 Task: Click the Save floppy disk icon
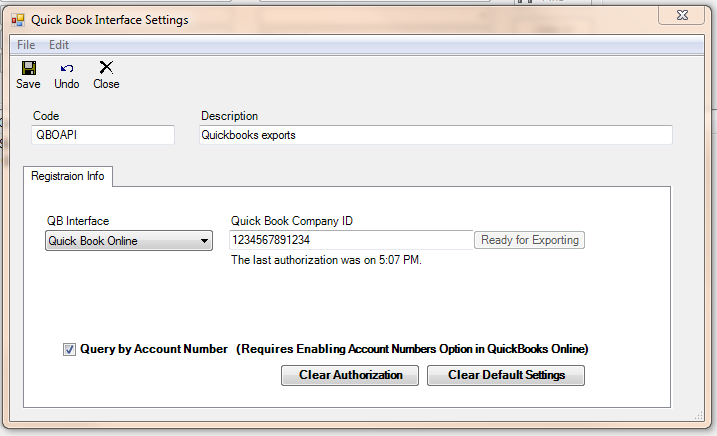click(29, 68)
